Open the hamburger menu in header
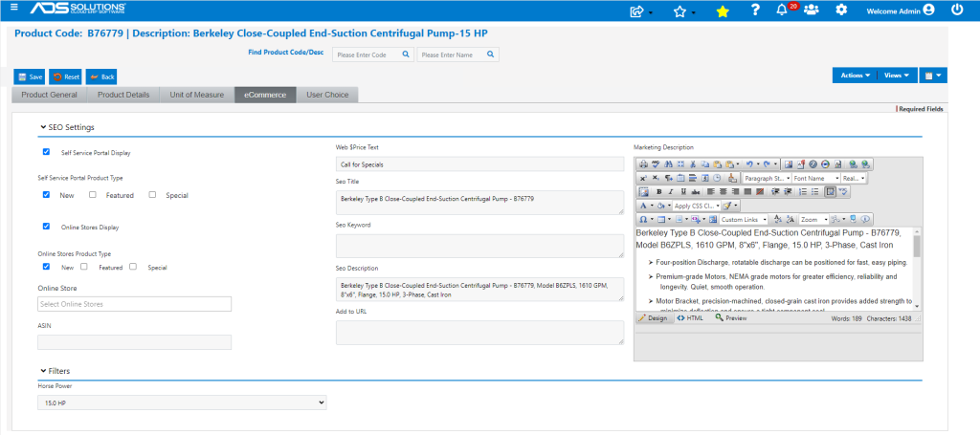The width and height of the screenshot is (980, 435). coord(14,8)
